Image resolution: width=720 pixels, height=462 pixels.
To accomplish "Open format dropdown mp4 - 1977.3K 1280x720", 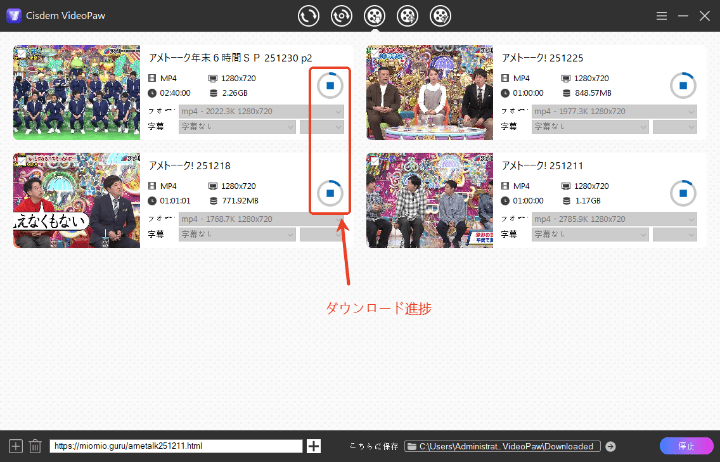I will point(614,111).
